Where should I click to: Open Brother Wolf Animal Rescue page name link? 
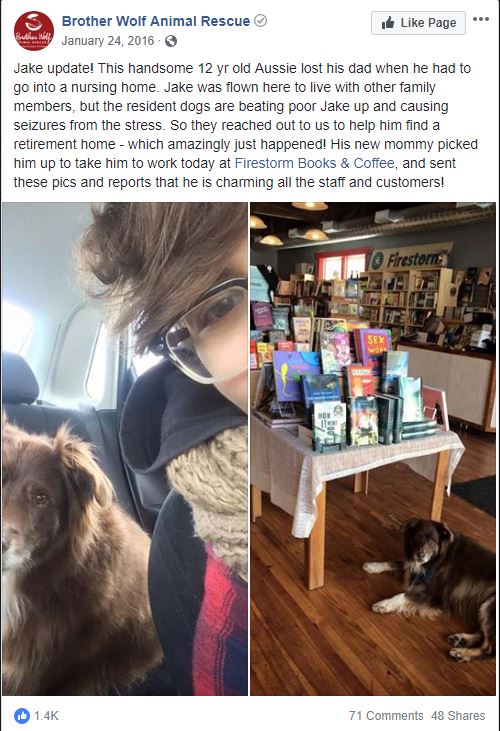(x=156, y=21)
